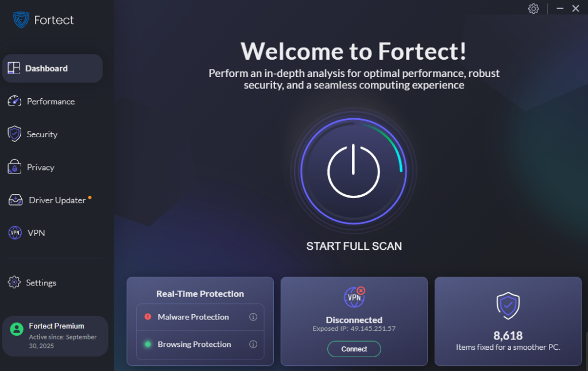The image size is (588, 371).
Task: Click the Browsing Protection info icon
Action: coord(253,344)
